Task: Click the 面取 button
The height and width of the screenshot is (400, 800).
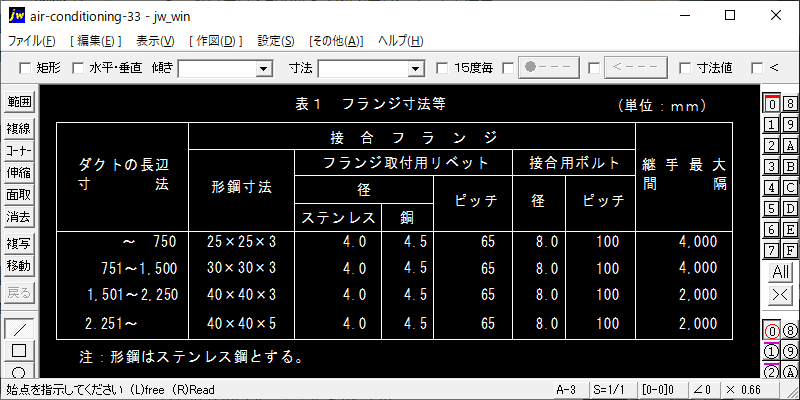Action: tap(19, 194)
